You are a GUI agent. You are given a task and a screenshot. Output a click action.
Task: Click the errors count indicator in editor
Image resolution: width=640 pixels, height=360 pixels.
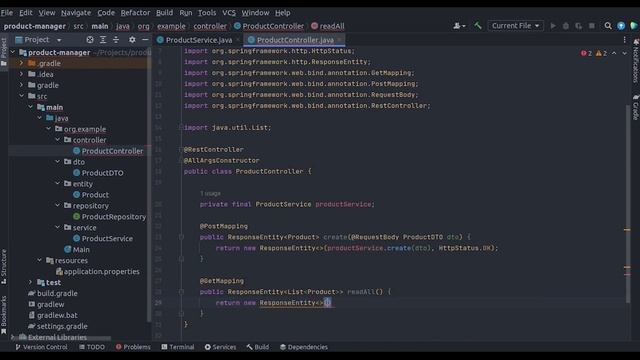pyautogui.click(x=586, y=53)
